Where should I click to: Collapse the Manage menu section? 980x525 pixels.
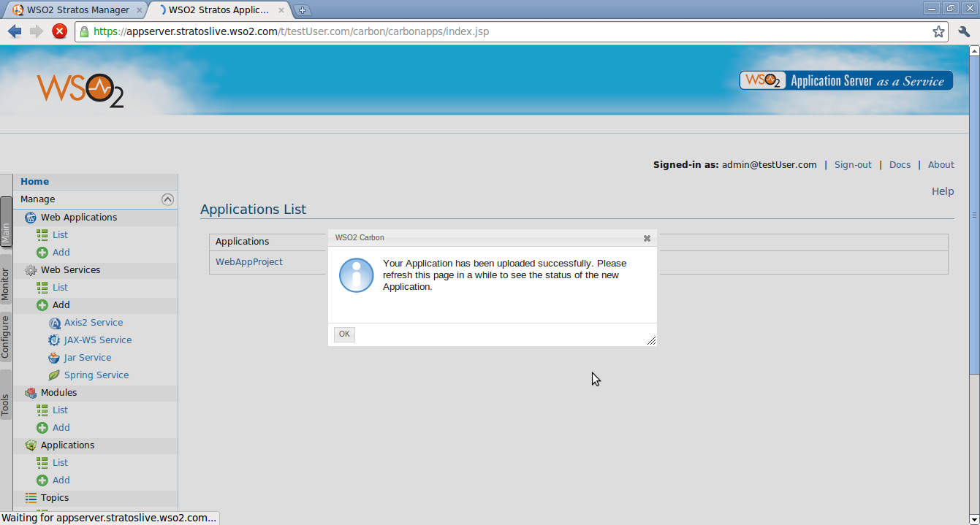pos(167,199)
